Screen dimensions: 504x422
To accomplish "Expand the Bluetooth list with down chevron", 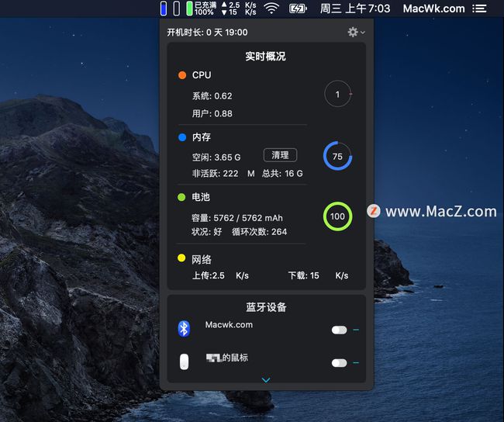I will pos(266,380).
